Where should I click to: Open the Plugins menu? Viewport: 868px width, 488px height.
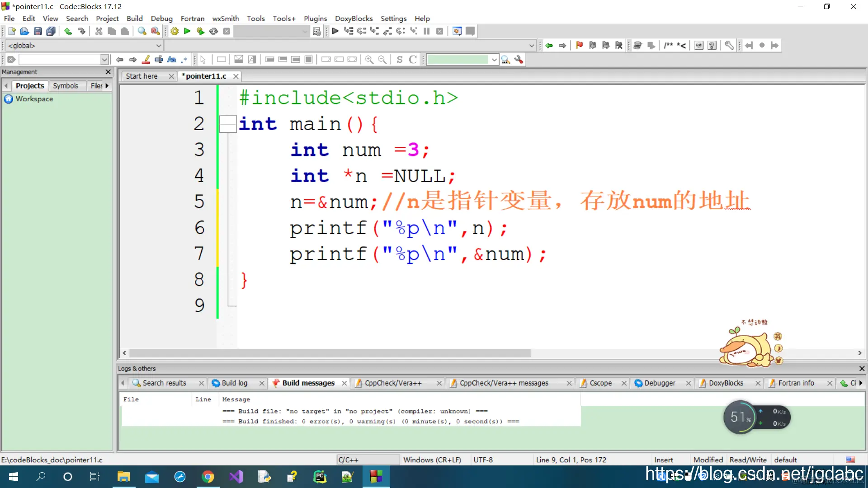[x=315, y=19]
